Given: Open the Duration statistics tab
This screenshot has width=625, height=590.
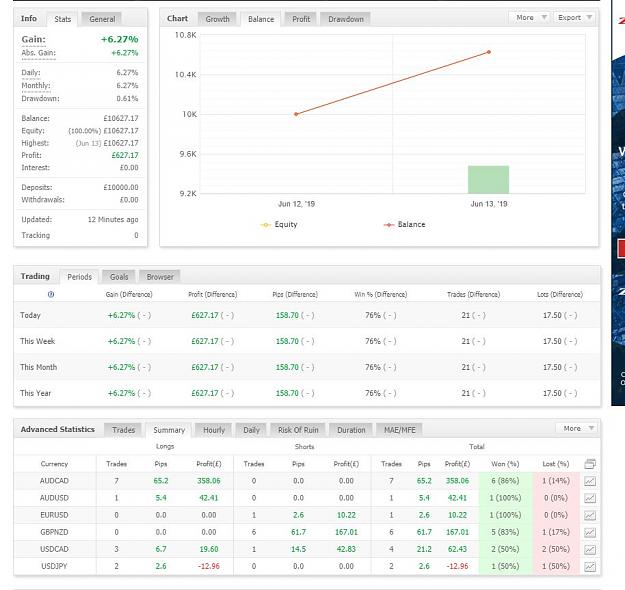Looking at the screenshot, I should point(351,430).
